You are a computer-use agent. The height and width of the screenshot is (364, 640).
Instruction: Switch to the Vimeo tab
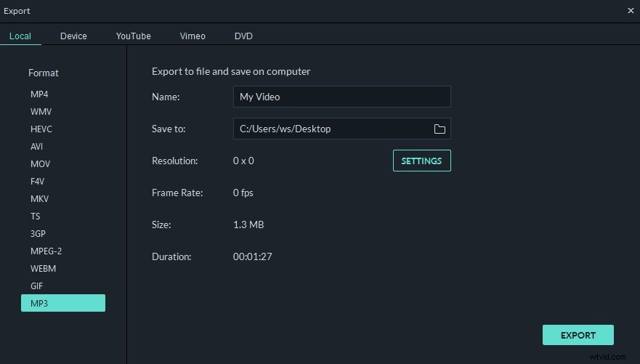(x=193, y=36)
